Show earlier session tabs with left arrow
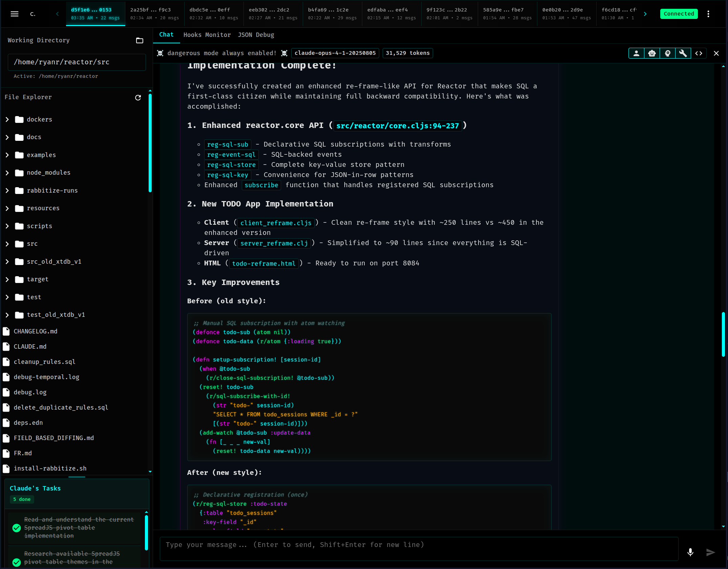The image size is (728, 569). [57, 14]
